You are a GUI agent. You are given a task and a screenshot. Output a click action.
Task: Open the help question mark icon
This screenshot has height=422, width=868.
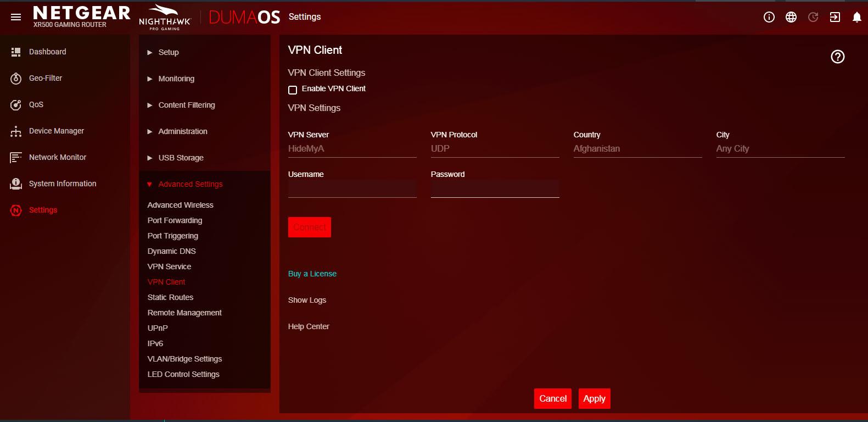pos(838,57)
